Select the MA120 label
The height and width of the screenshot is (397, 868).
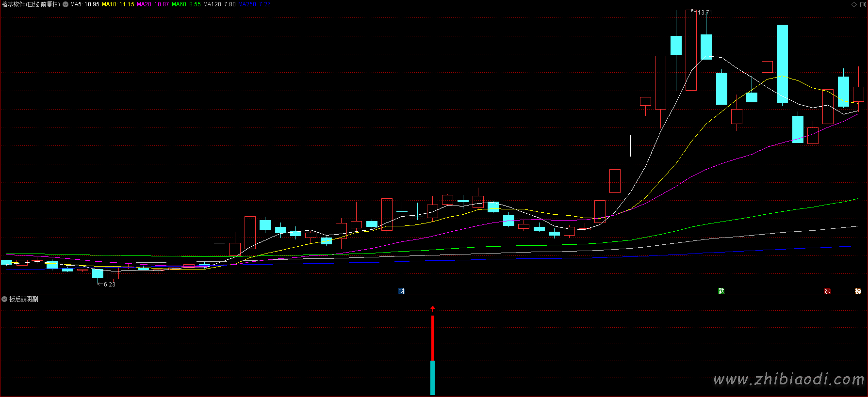tap(219, 4)
